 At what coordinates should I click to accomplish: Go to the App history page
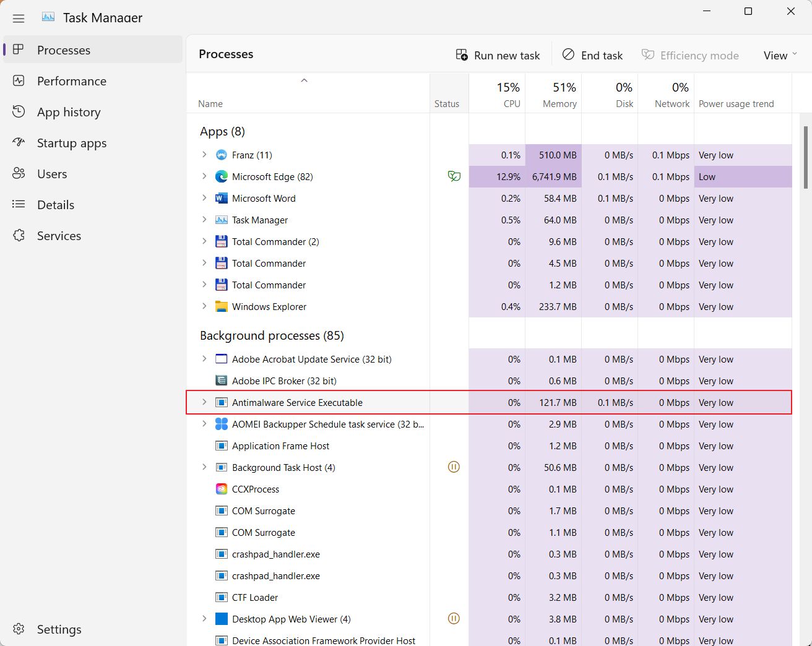click(93, 111)
